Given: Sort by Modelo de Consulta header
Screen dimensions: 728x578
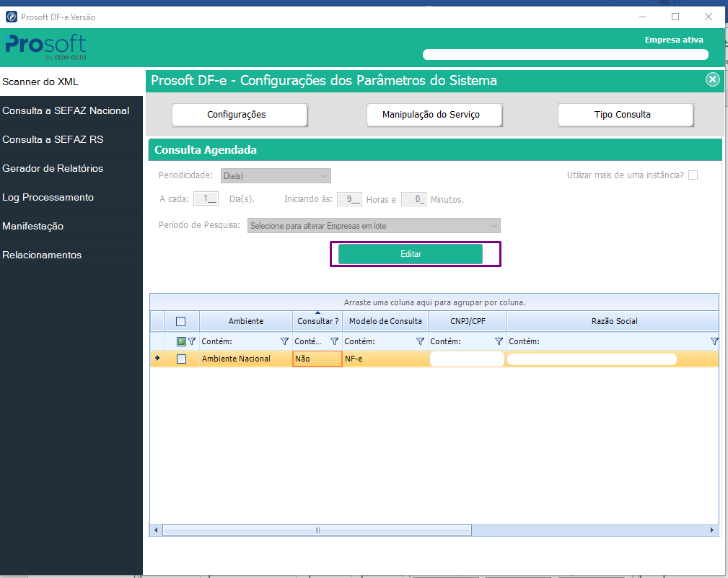Looking at the screenshot, I should [x=385, y=321].
